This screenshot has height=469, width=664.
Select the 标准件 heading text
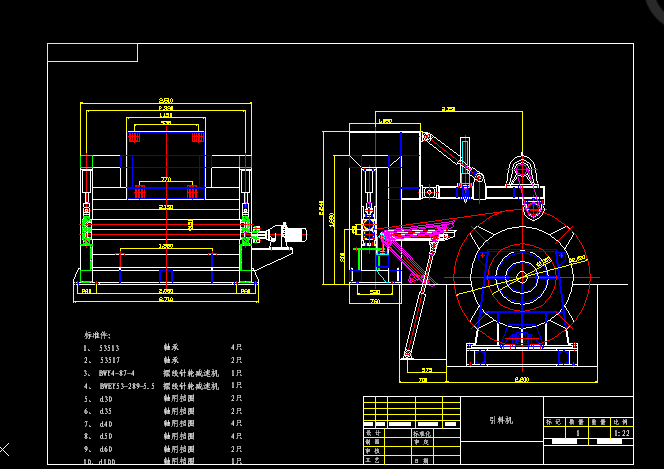tap(97, 335)
